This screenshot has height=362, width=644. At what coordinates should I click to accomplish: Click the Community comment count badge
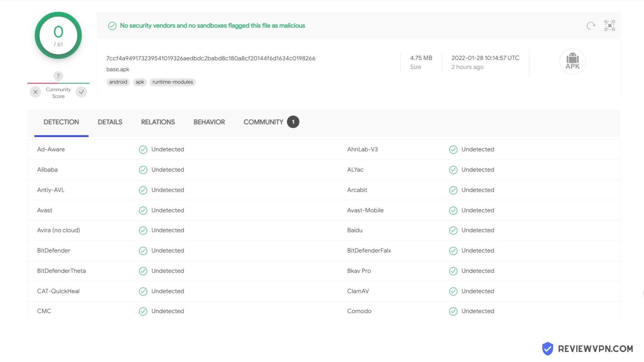(x=293, y=122)
